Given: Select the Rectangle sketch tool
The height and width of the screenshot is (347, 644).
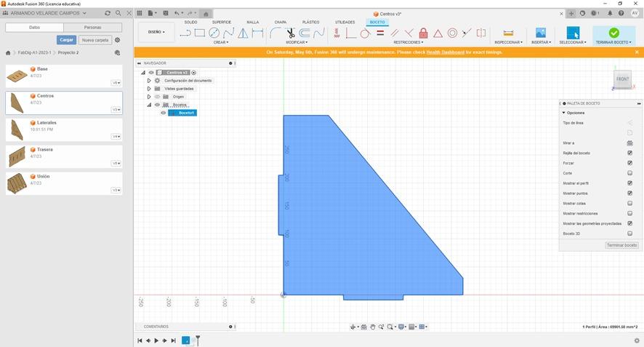Looking at the screenshot, I should tap(200, 33).
